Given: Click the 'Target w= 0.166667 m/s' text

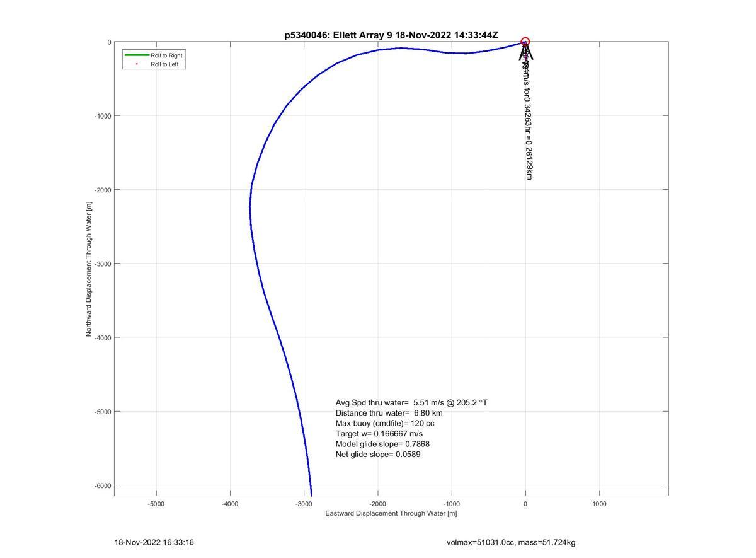Looking at the screenshot, I should pos(379,434).
